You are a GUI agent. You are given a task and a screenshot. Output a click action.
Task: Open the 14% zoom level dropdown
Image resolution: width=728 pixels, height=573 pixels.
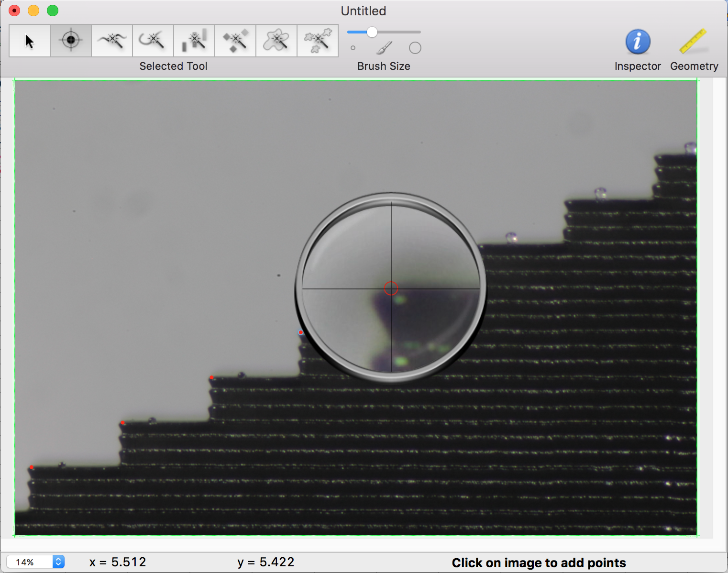click(x=35, y=562)
